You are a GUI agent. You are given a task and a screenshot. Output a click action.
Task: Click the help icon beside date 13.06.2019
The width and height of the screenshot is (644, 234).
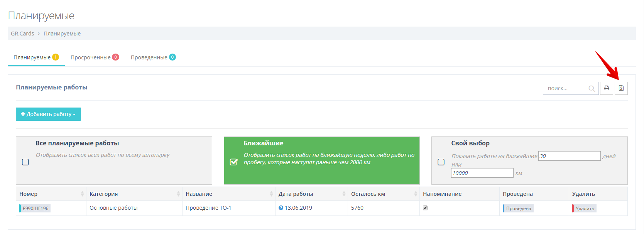click(281, 208)
